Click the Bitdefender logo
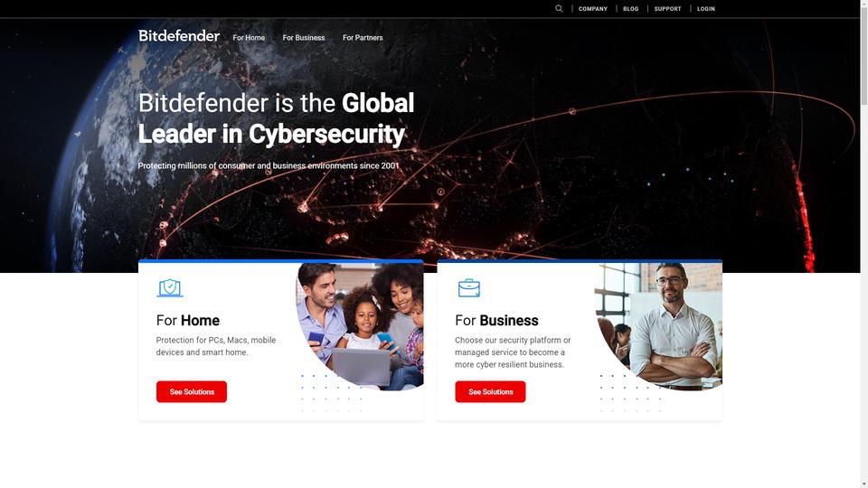The height and width of the screenshot is (488, 868). pos(179,36)
